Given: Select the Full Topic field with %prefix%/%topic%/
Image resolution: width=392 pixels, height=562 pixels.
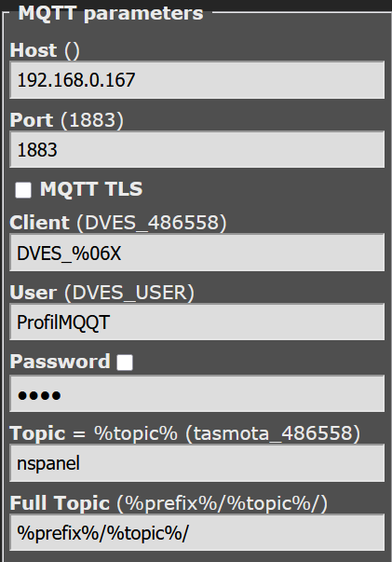Looking at the screenshot, I should coord(196,532).
